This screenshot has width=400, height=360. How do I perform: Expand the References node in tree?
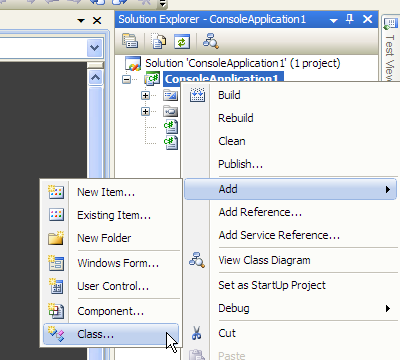pyautogui.click(x=145, y=111)
